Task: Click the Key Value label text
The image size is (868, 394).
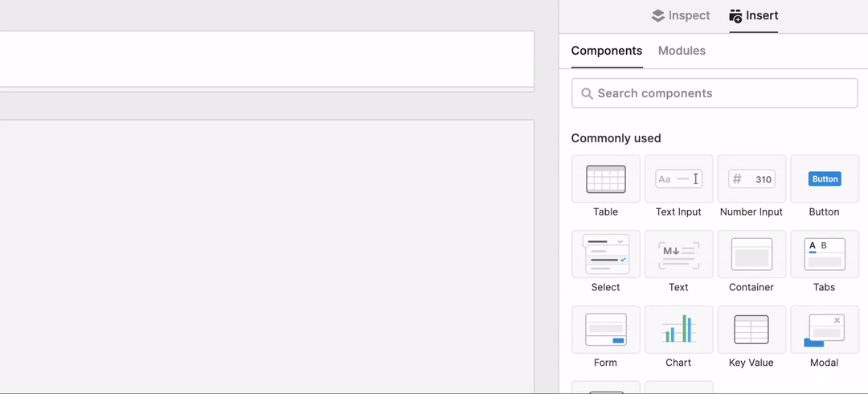Action: click(751, 363)
